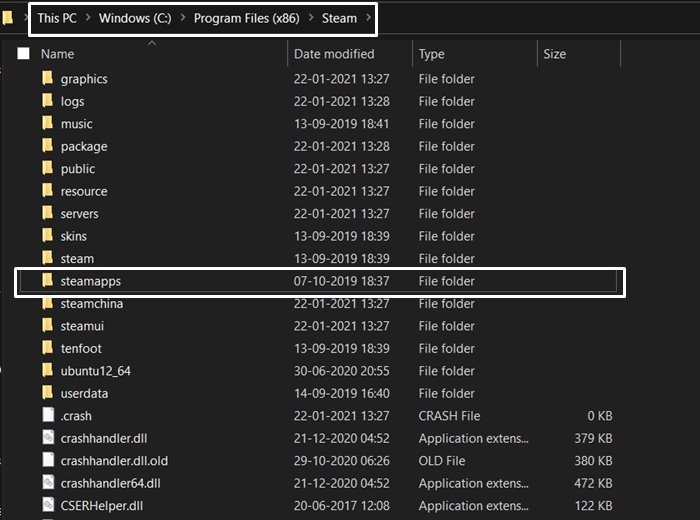The image size is (700, 520).
Task: Click the steamapps folder icon
Action: [47, 280]
